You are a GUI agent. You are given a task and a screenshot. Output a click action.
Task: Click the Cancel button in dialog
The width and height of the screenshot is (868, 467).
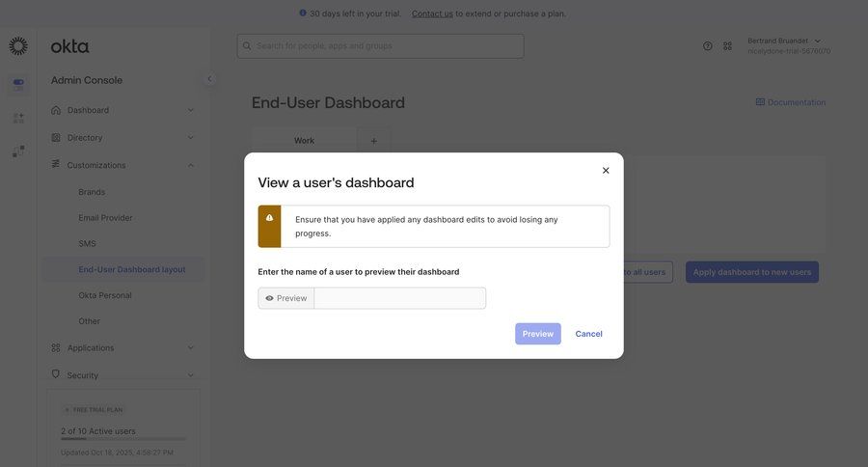click(588, 334)
